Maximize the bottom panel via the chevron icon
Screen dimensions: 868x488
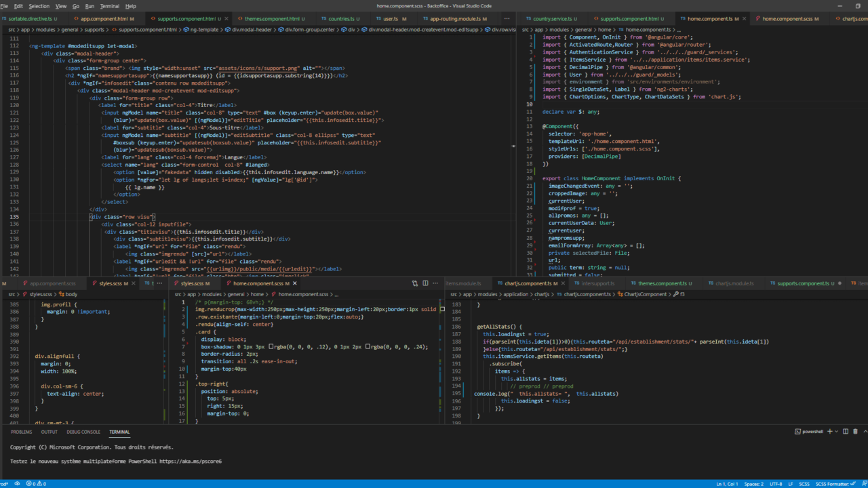865,431
